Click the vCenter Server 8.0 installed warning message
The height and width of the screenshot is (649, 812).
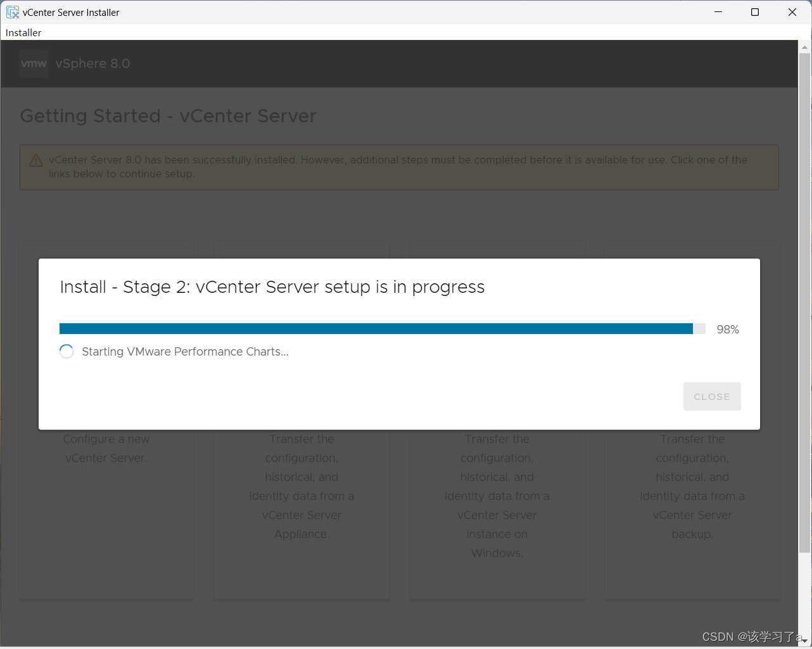pyautogui.click(x=399, y=167)
